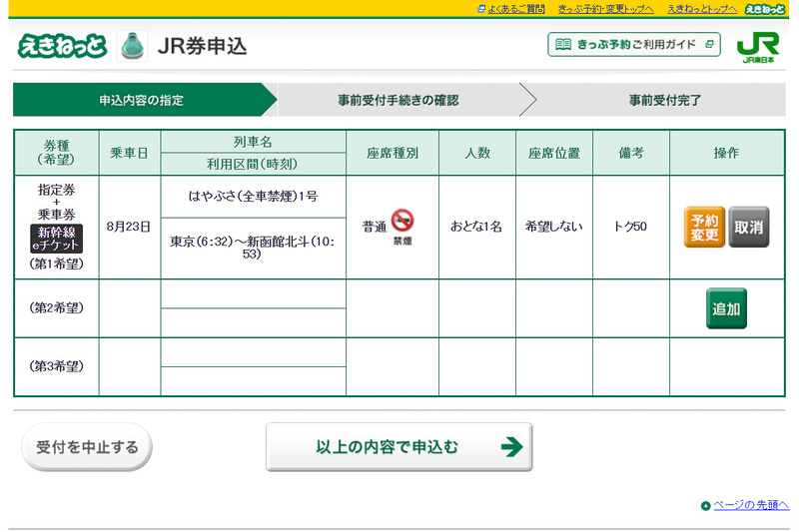Click the 座席位置 column header
Viewport: 799px width, 532px height.
[554, 153]
